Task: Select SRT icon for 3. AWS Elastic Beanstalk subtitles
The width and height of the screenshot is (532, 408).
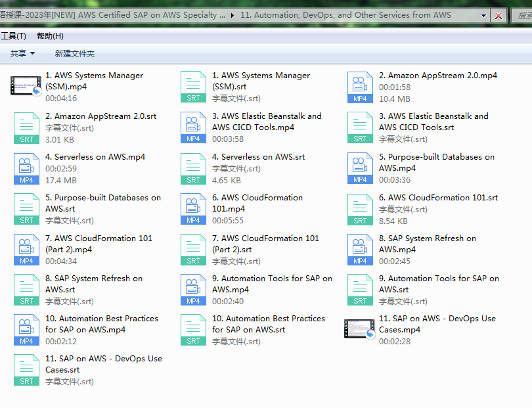Action: (x=360, y=127)
